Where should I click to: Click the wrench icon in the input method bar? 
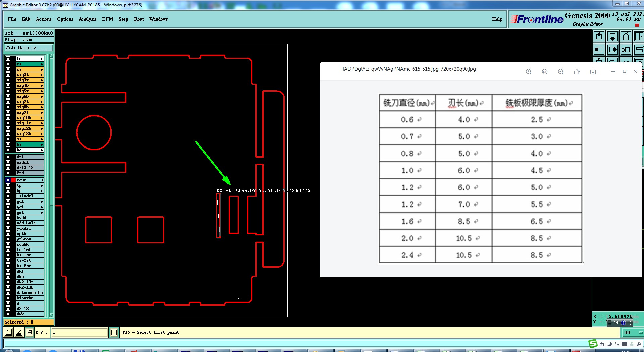click(x=639, y=344)
